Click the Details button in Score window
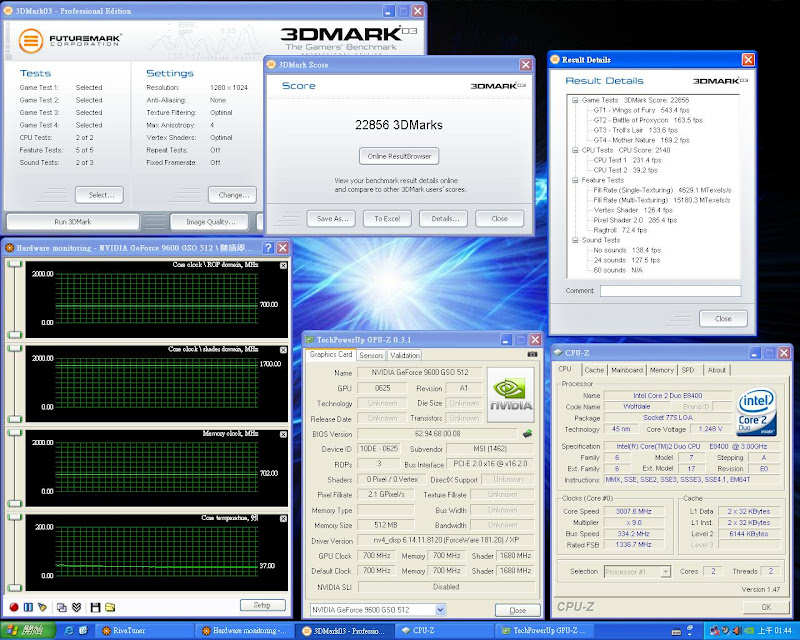The height and width of the screenshot is (640, 800). [x=445, y=218]
